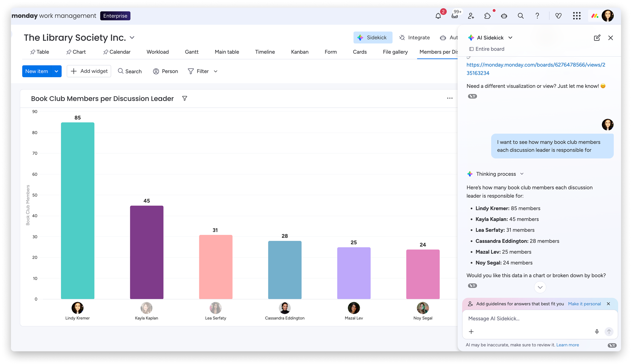Screen dimensions: 632x364
Task: Open the notifications bell icon
Action: tap(438, 16)
